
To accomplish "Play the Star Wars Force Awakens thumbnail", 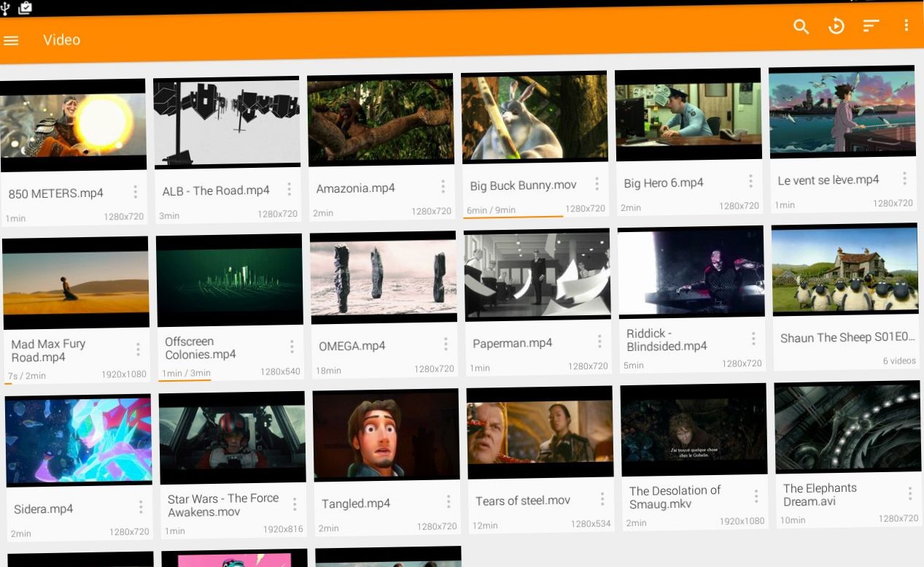I will 233,438.
